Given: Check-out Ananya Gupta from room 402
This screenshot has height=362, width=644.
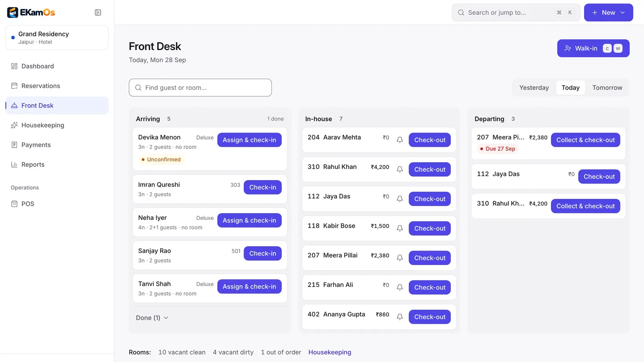Looking at the screenshot, I should (x=430, y=317).
